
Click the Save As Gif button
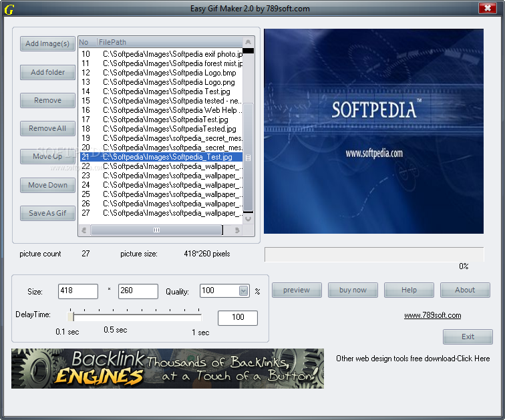click(47, 213)
